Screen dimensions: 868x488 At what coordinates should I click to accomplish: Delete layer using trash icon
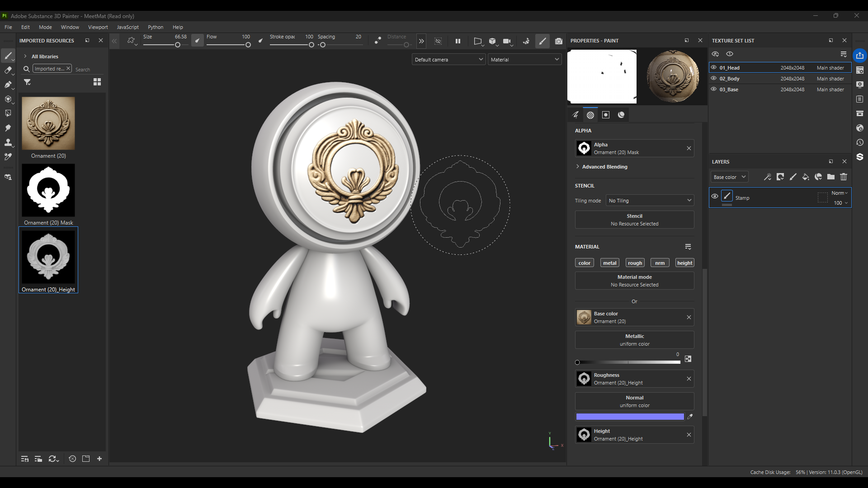[844, 177]
